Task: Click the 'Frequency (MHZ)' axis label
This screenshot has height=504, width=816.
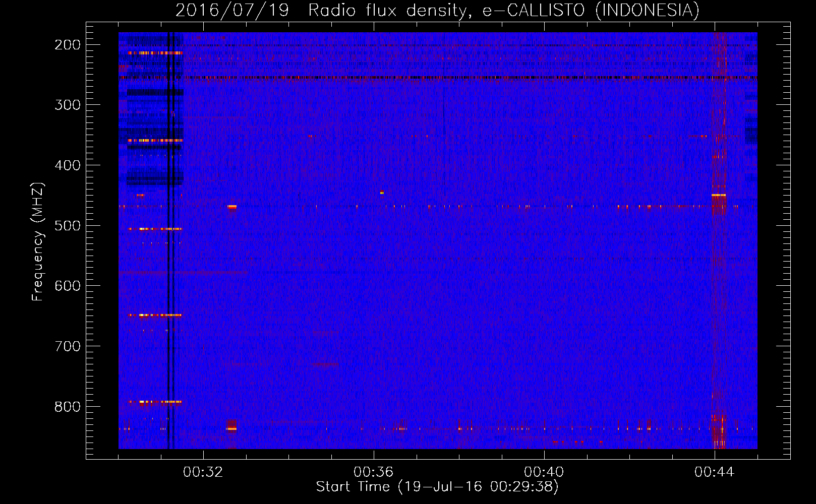Action: [x=37, y=241]
